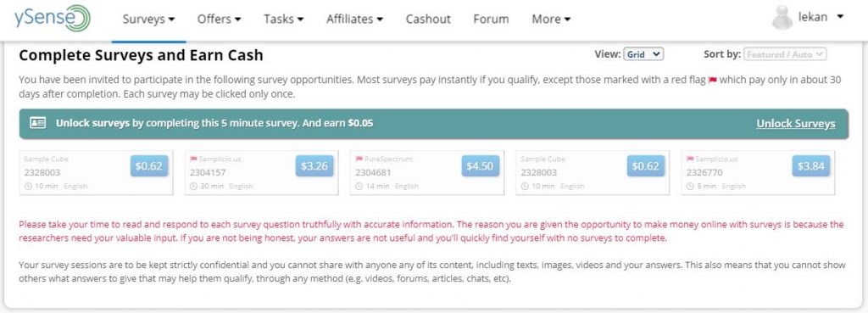This screenshot has width=868, height=313.
Task: Open the Affiliates dropdown
Action: point(355,19)
